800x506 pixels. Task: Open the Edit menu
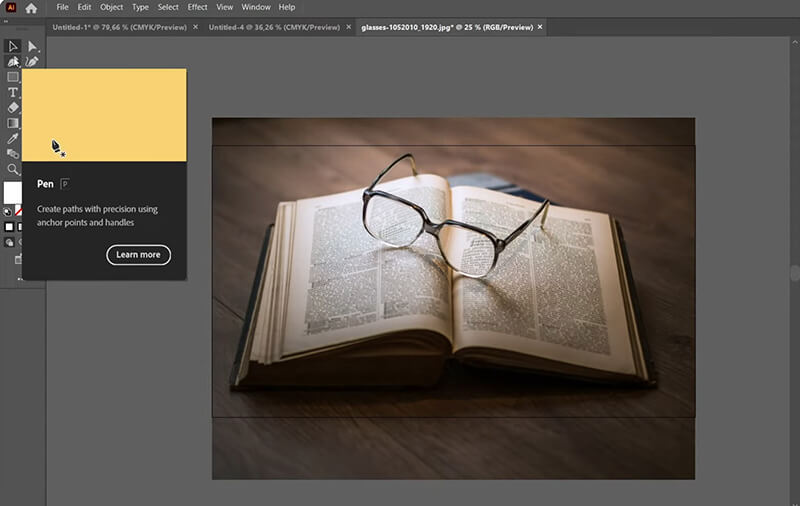[x=84, y=7]
